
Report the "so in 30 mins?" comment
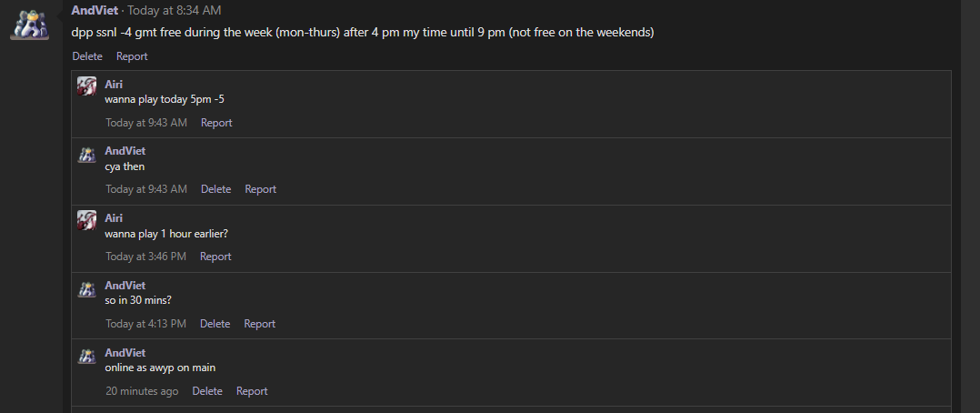(x=259, y=324)
